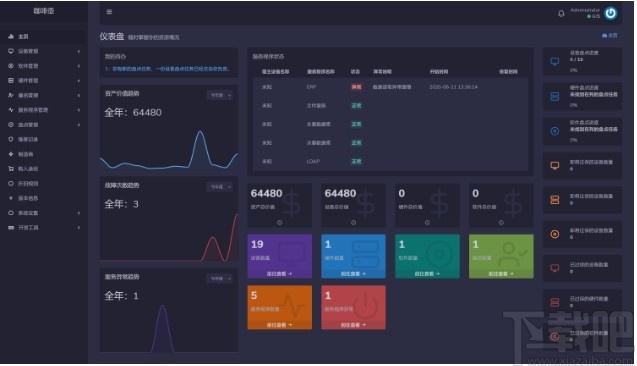
Task: Click the stacked-server icon in the sidebar
Action: coord(11,80)
